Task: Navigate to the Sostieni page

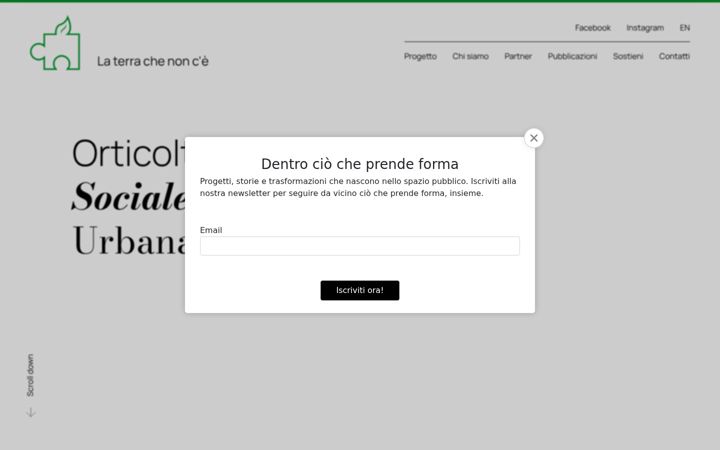Action: 628,56
